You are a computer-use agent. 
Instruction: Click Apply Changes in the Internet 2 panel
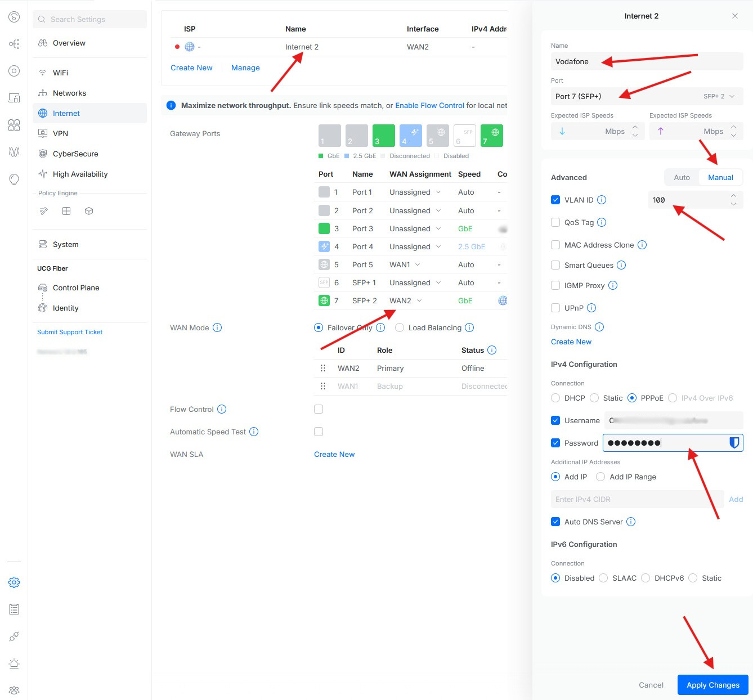(712, 685)
